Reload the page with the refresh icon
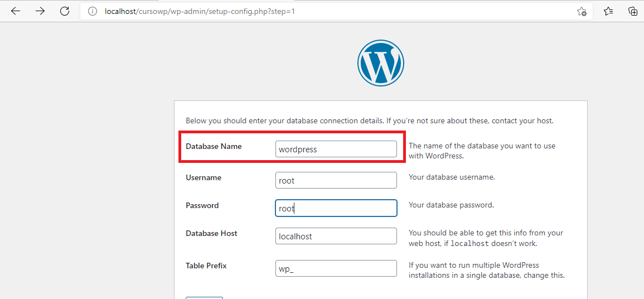Screen dimensions: 644x299 (x=65, y=11)
